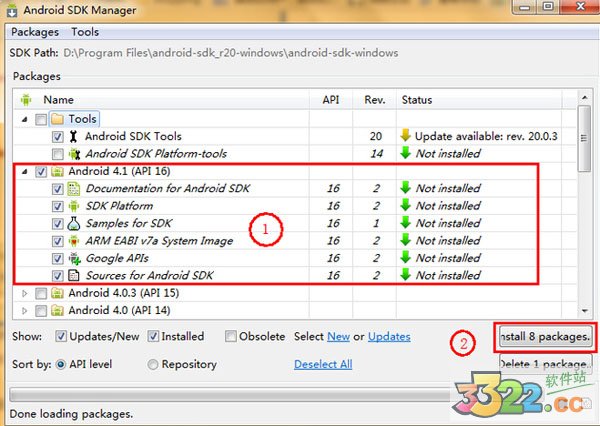Click the Tools folder icon

click(57, 119)
